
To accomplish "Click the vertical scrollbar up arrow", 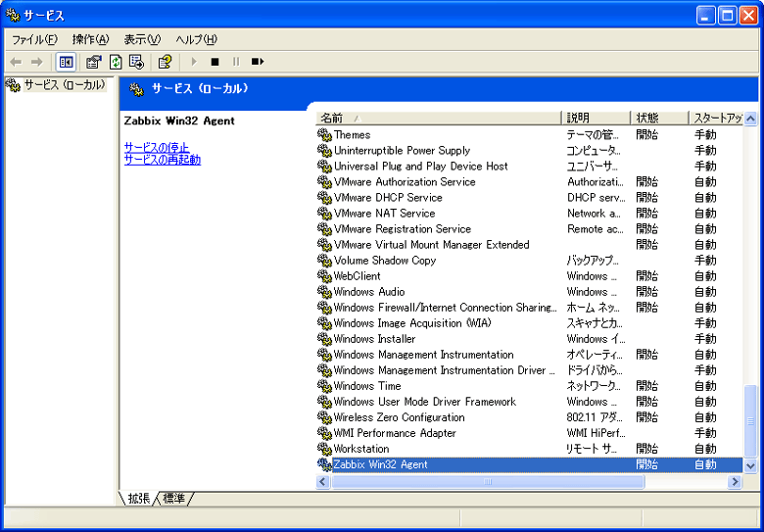I will click(x=751, y=119).
